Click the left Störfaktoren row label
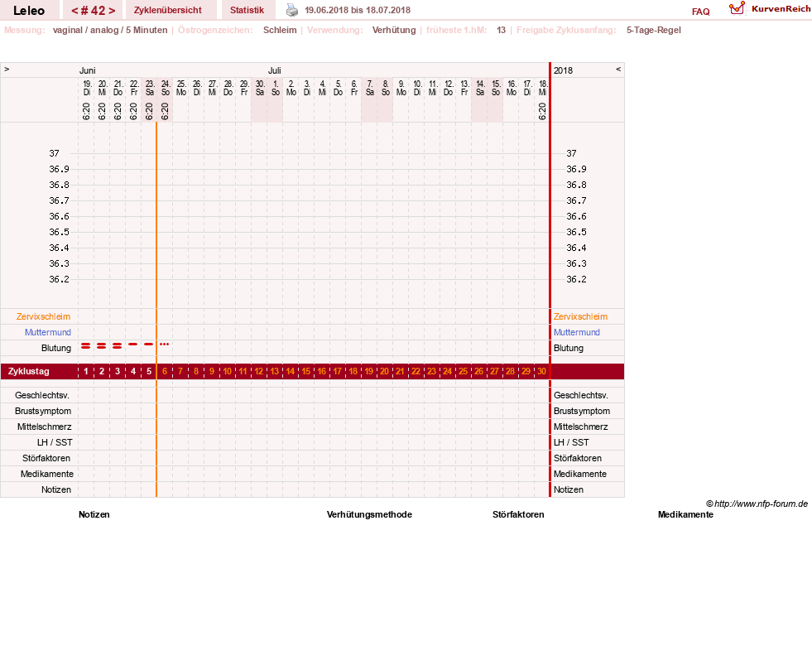The width and height of the screenshot is (812, 646). click(46, 458)
